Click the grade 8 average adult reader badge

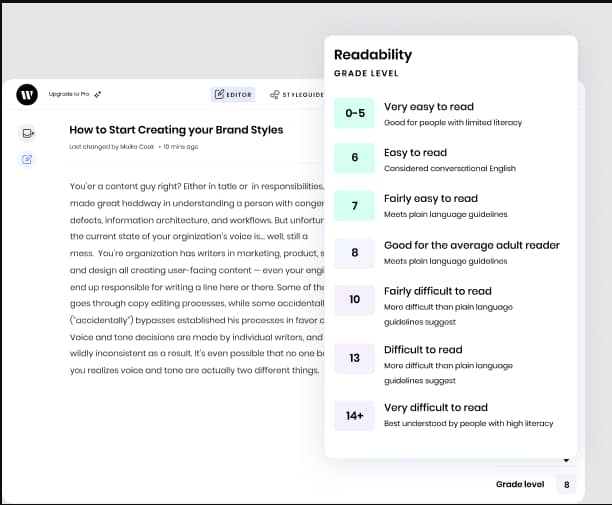pos(354,252)
